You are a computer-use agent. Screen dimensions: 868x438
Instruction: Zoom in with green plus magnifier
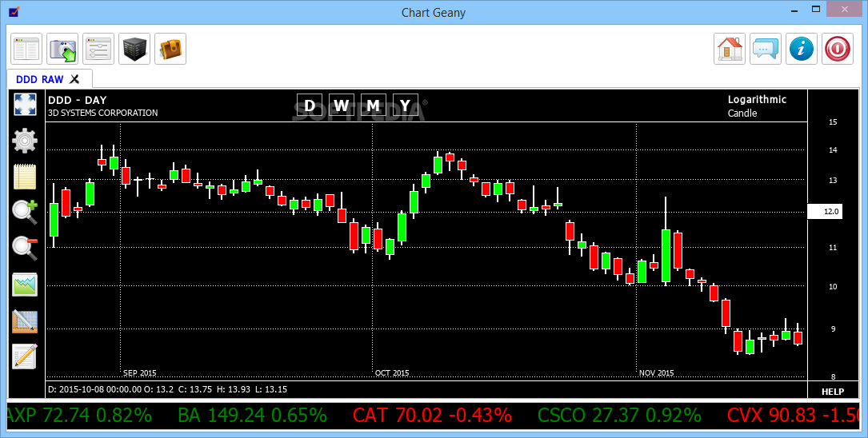pos(25,213)
